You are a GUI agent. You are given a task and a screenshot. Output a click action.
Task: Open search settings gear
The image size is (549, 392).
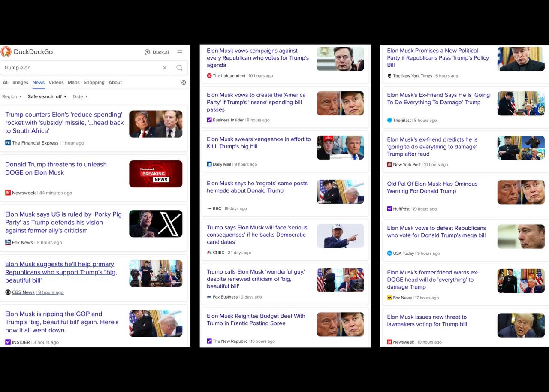point(183,83)
